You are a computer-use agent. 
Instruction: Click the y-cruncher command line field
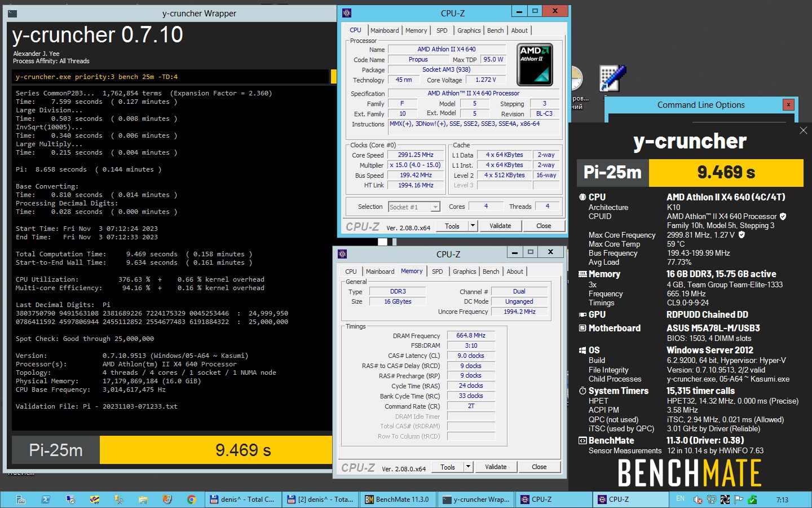(171, 77)
